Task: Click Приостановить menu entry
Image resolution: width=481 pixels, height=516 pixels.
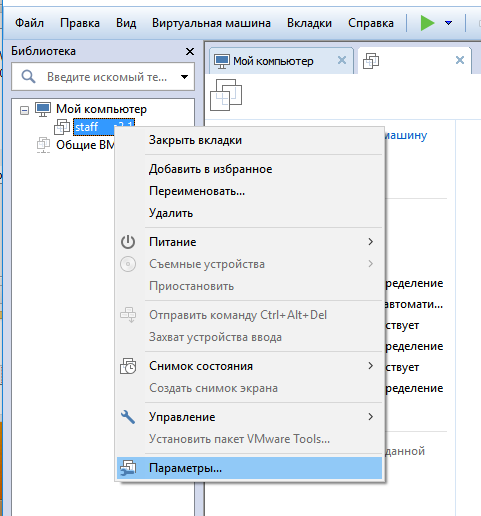Action: coord(249,286)
